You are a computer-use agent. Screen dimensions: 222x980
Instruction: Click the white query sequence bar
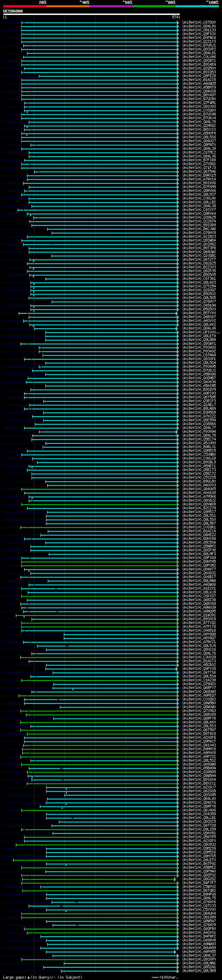coord(92,14)
